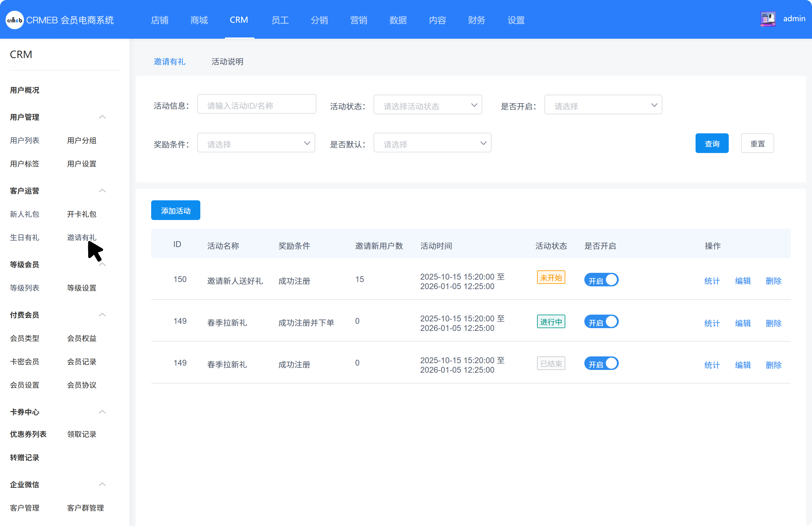Viewport: 812px width, 526px height.
Task: Toggle 开启 switch for 成功注册并下单 row
Action: click(601, 322)
